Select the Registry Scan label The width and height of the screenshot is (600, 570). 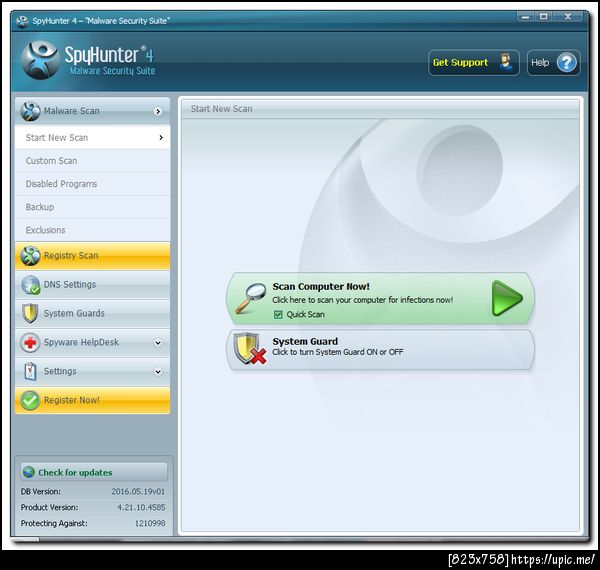71,256
